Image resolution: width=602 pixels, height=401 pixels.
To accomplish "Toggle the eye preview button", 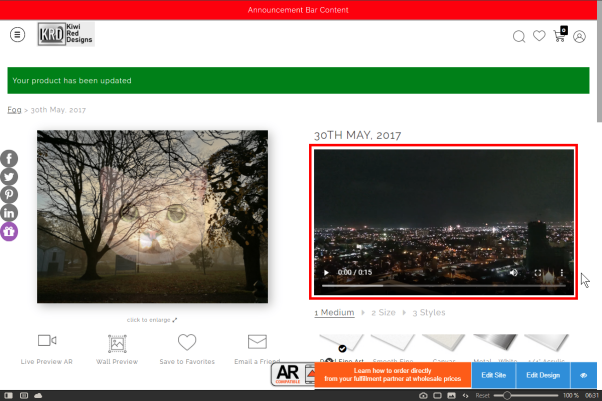I will (583, 375).
